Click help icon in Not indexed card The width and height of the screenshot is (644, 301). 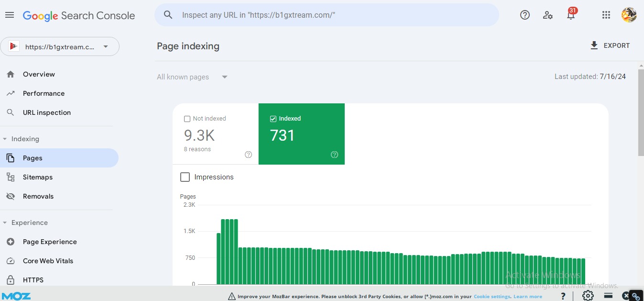[248, 155]
